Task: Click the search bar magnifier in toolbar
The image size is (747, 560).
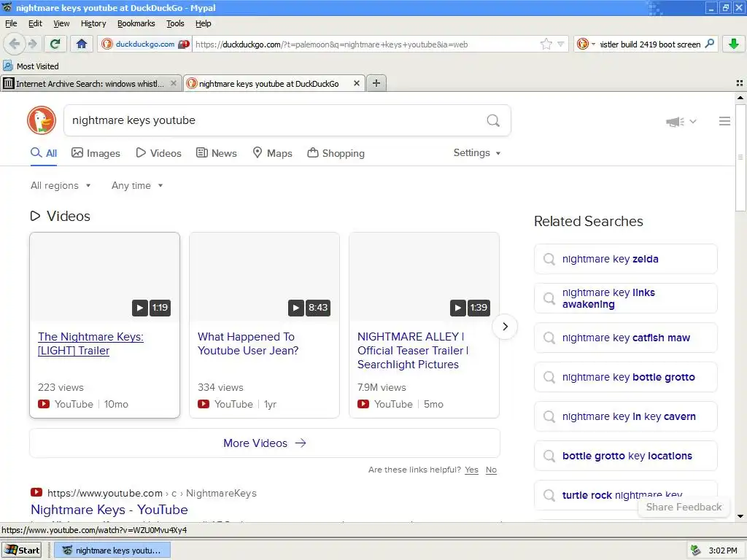Action: pyautogui.click(x=709, y=44)
